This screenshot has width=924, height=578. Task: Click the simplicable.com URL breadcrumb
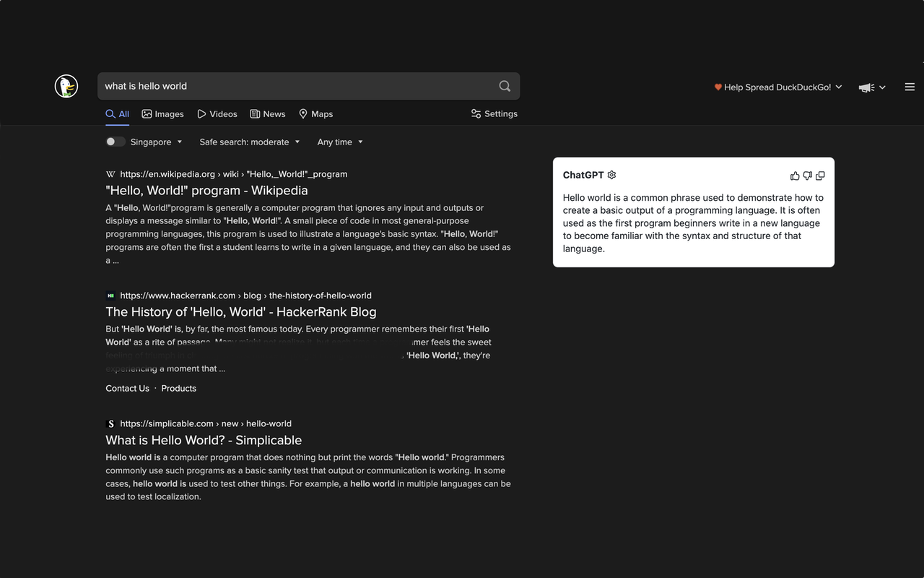coord(206,424)
